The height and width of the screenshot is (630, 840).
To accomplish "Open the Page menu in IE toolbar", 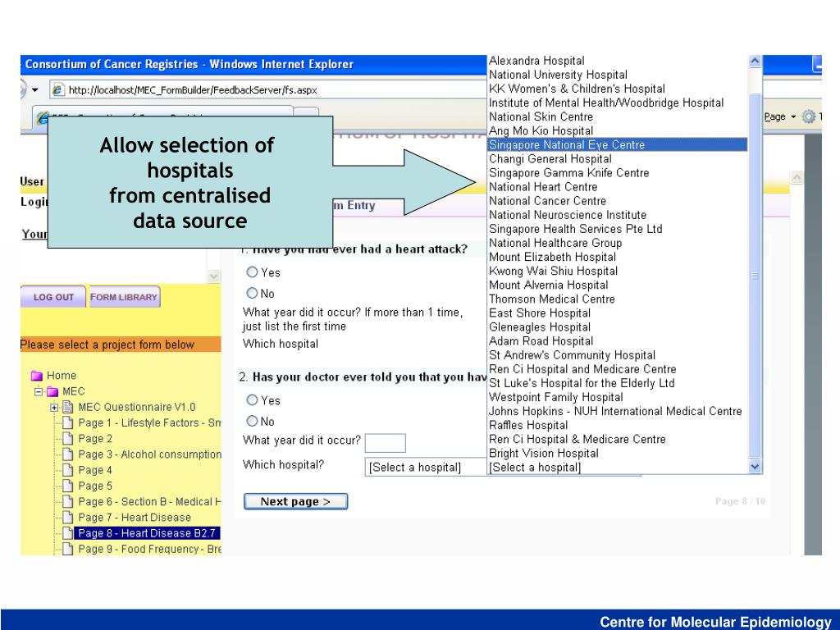I will tap(780, 116).
